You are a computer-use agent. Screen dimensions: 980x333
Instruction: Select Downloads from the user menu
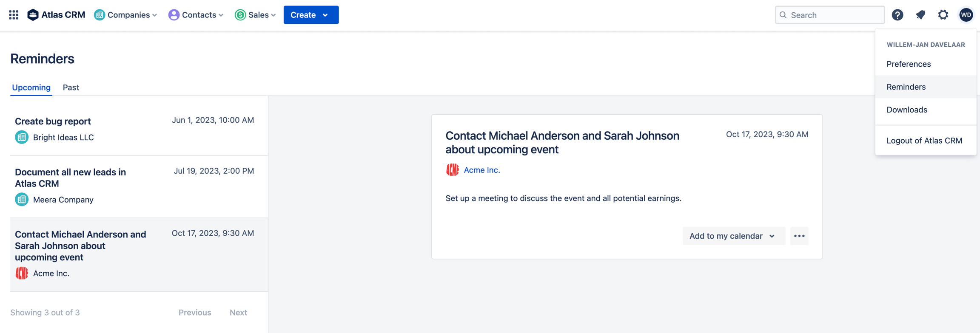coord(907,110)
